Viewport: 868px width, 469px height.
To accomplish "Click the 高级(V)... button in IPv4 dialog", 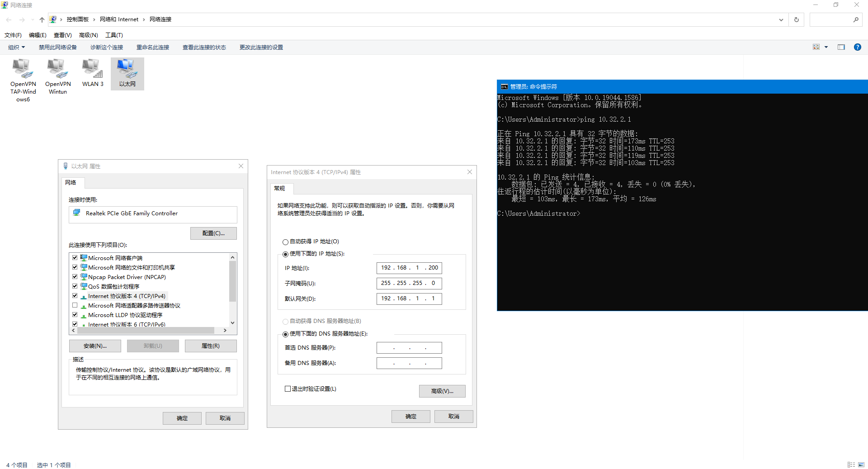I will (442, 391).
